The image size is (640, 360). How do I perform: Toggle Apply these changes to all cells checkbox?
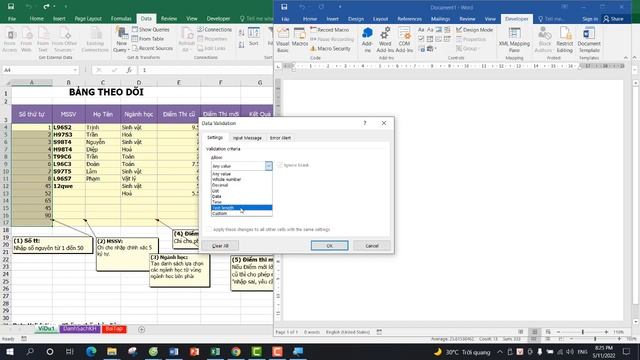point(209,229)
